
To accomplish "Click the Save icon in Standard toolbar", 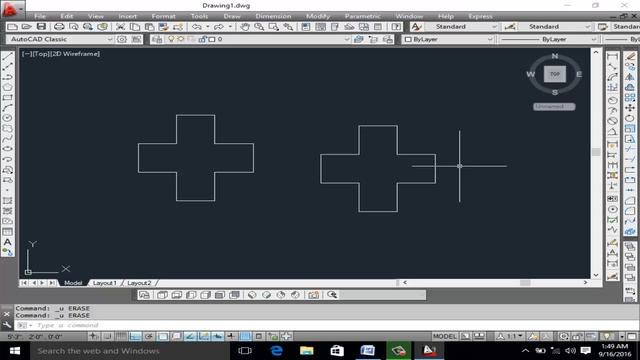I will coord(41,27).
